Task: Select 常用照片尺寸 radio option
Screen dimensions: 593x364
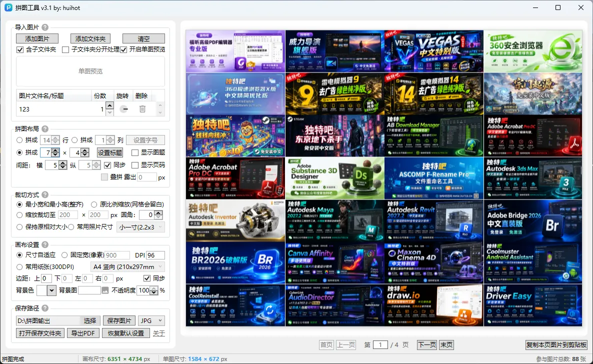Action: click(71, 227)
